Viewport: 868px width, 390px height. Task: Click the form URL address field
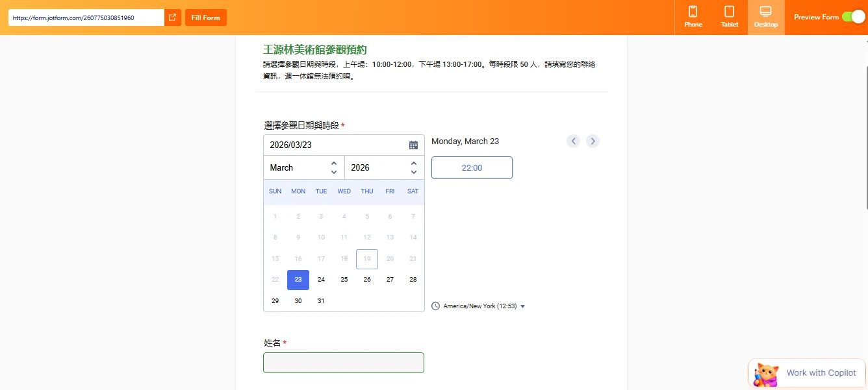84,18
